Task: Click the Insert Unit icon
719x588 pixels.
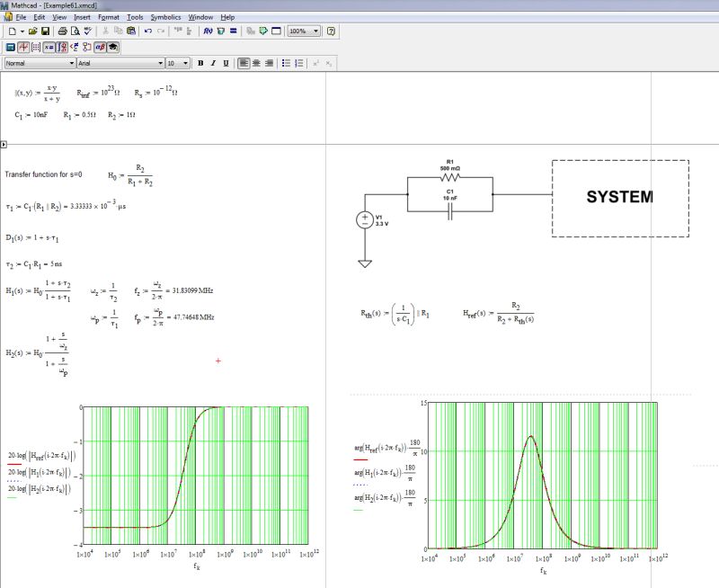Action: click(222, 33)
